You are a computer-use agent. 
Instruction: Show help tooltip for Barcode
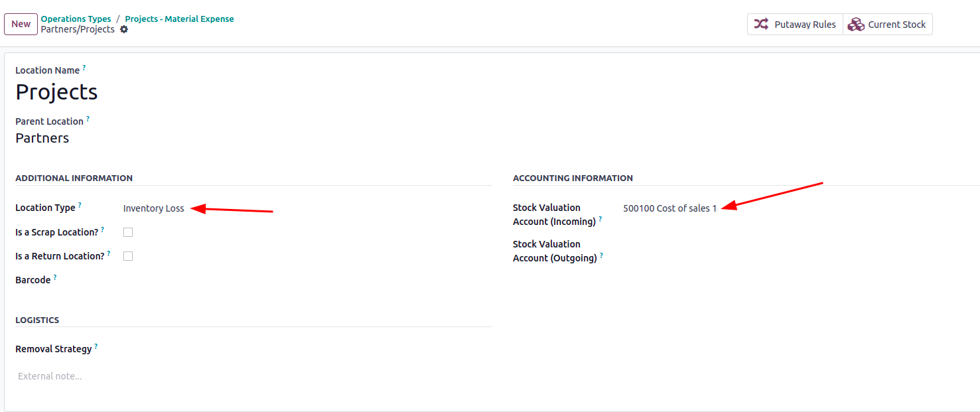pyautogui.click(x=55, y=277)
